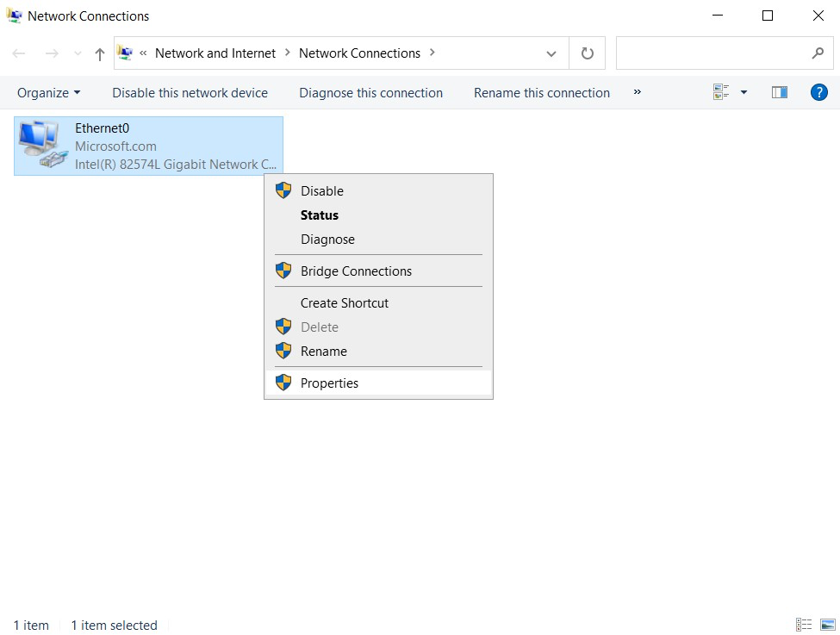This screenshot has height=635, width=840.
Task: Click the Network Connections breadcrumb
Action: (x=359, y=53)
